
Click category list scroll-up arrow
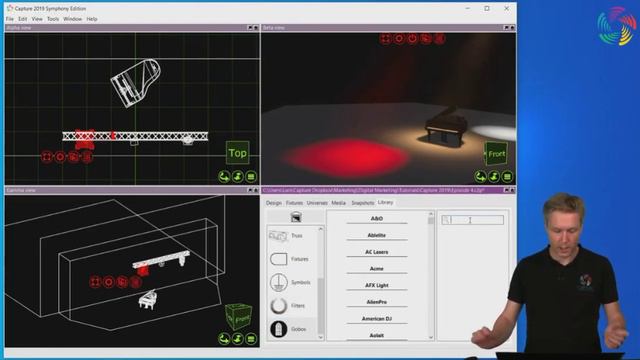[320, 229]
